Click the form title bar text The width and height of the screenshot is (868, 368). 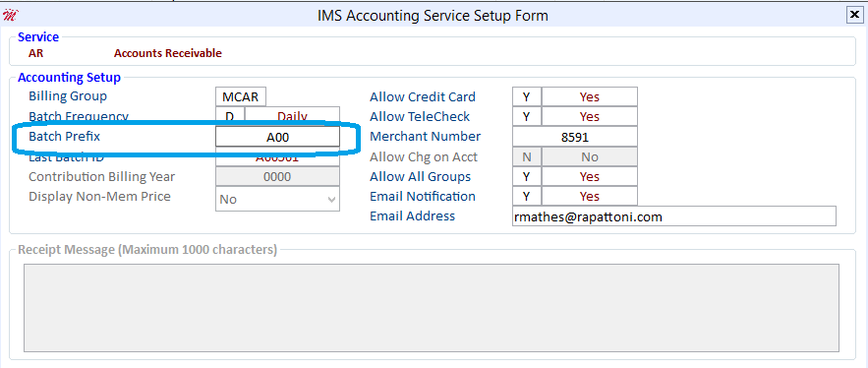[x=433, y=16]
